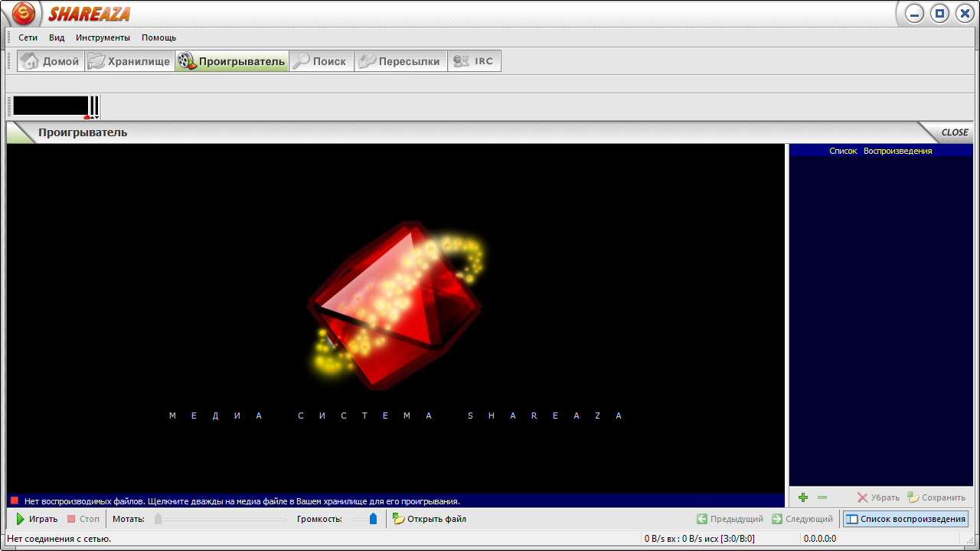Image resolution: width=980 pixels, height=551 pixels.
Task: Open the Вид menu
Action: point(57,37)
